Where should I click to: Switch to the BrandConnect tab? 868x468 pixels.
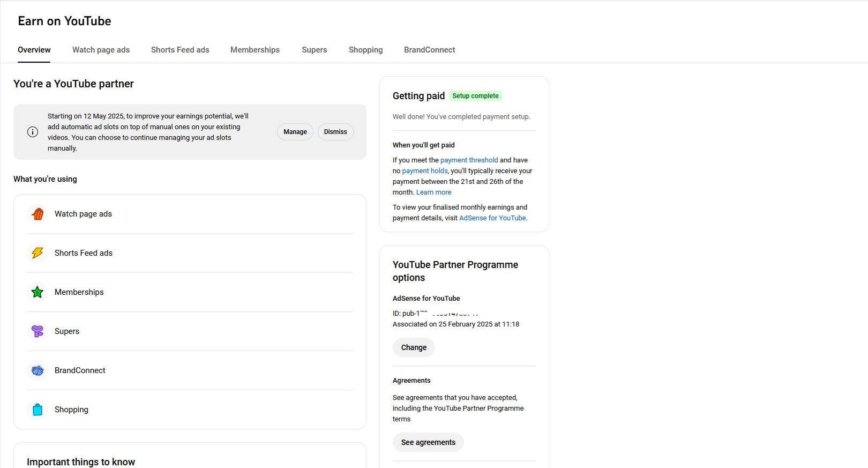[429, 50]
